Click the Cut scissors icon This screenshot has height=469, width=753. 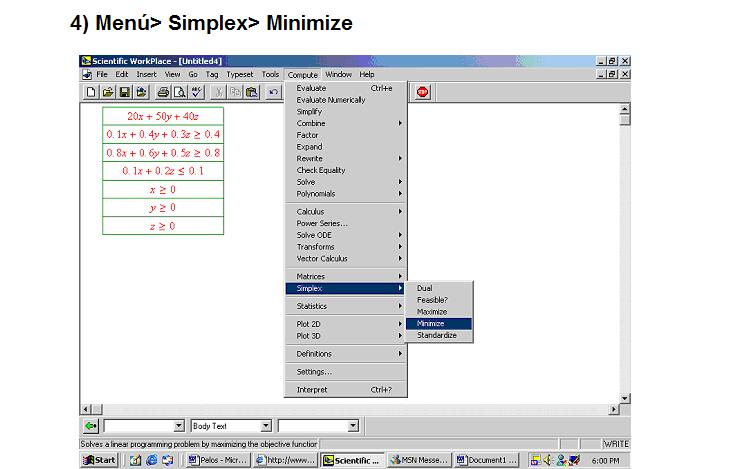click(x=218, y=92)
